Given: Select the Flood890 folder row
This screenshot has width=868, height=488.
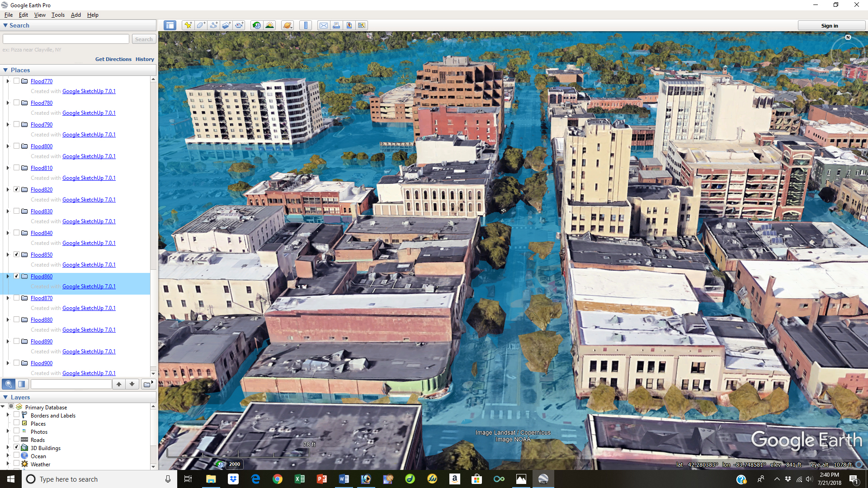Looking at the screenshot, I should click(x=75, y=342).
